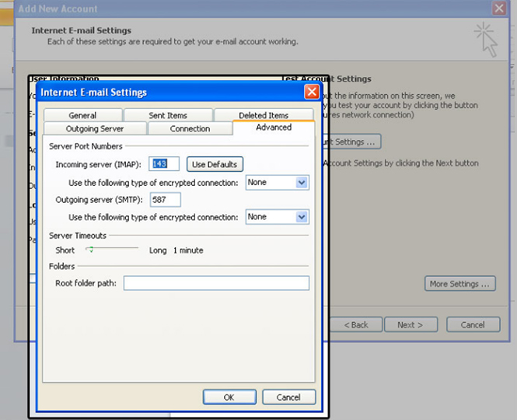Switch to the General tab
517x420 pixels.
tap(82, 115)
